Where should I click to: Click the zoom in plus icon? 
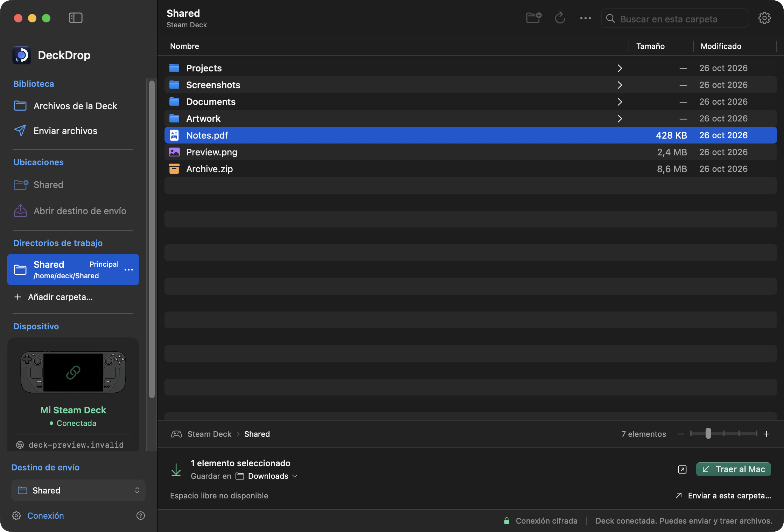pos(766,434)
